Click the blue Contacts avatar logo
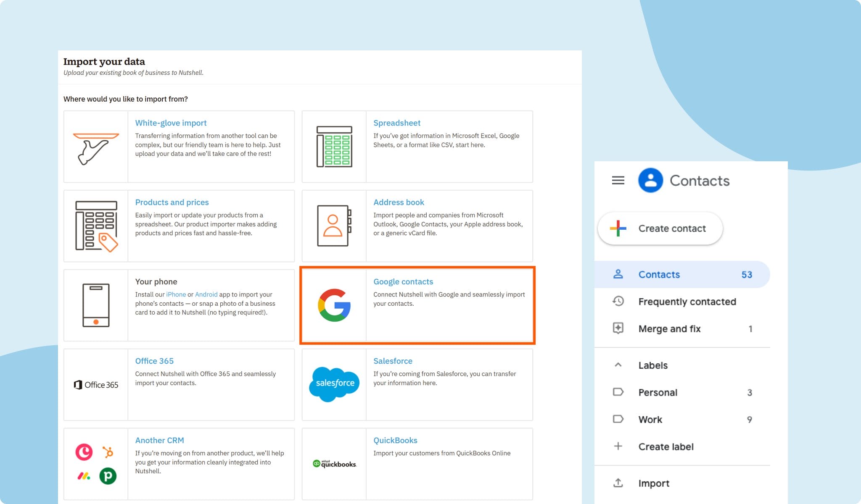Image resolution: width=861 pixels, height=504 pixels. 650,181
